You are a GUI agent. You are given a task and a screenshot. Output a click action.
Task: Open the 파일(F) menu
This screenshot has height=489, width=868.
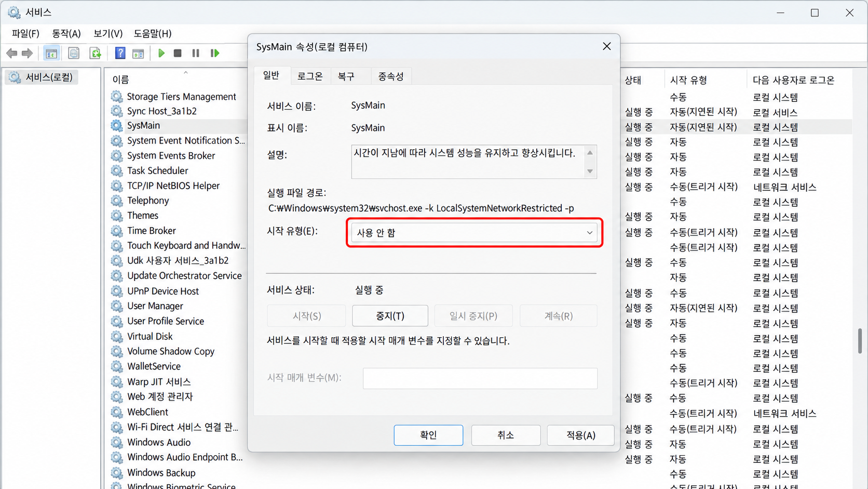[25, 34]
